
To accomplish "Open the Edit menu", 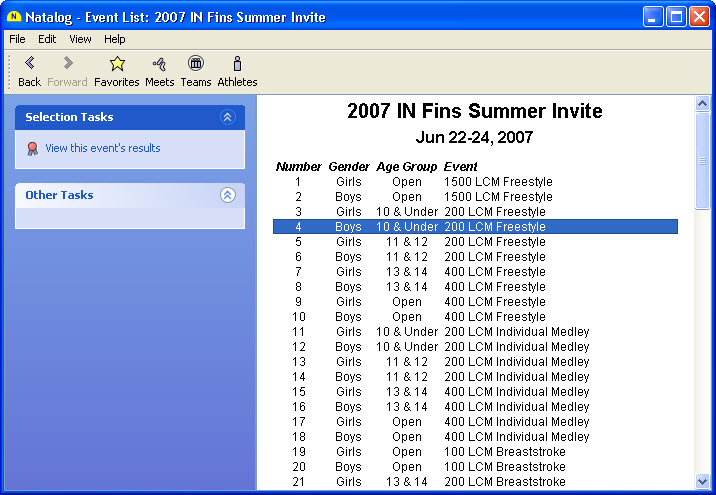I will (x=47, y=39).
